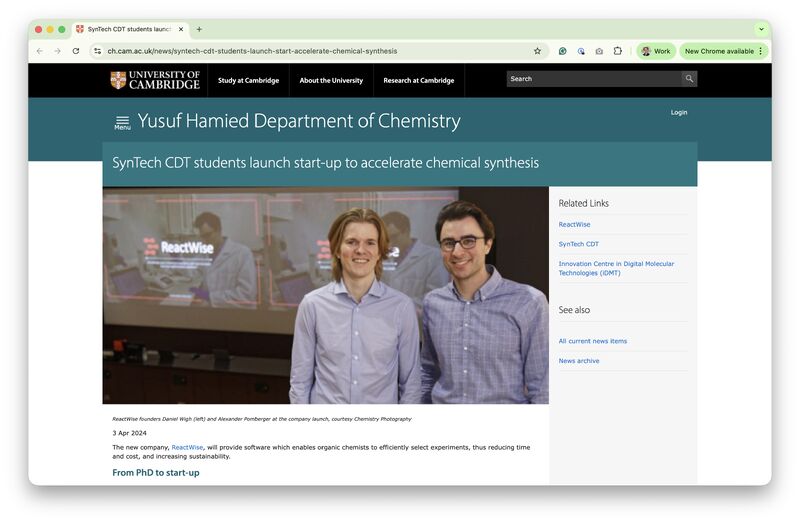This screenshot has height=523, width=800.
Task: Close the SynTech CDT browser tab
Action: [x=181, y=29]
